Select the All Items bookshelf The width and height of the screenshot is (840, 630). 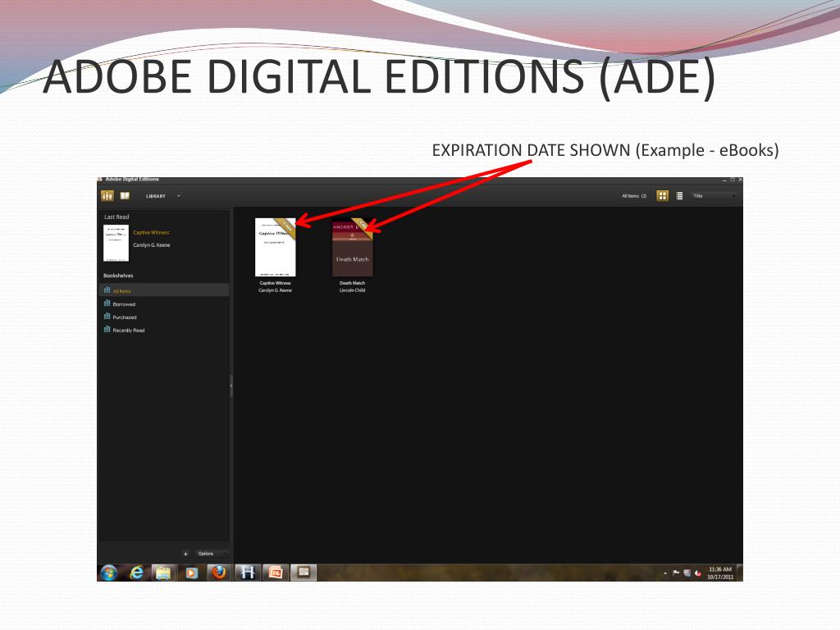[164, 290]
